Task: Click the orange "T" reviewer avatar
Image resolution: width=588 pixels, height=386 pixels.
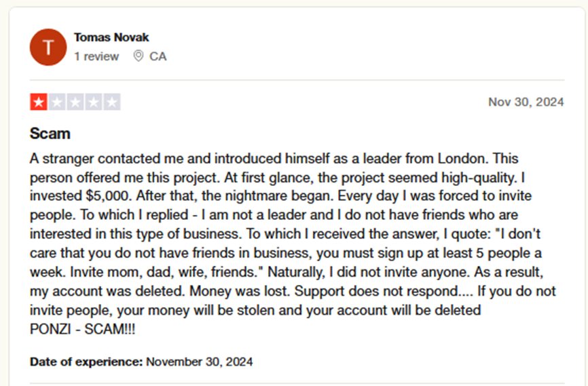Action: coord(48,47)
